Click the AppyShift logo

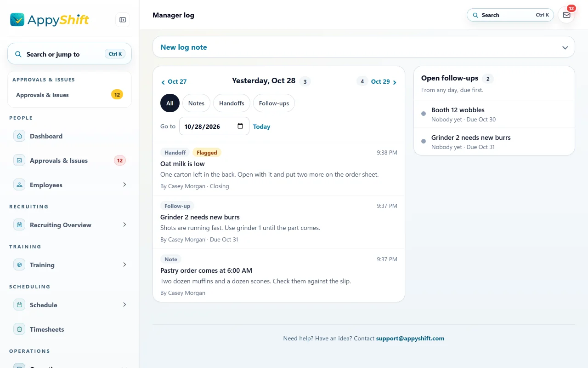[50, 20]
